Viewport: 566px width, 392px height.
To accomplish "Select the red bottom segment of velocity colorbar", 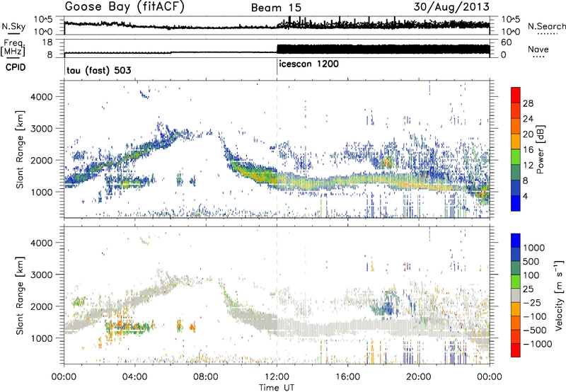I will click(516, 350).
